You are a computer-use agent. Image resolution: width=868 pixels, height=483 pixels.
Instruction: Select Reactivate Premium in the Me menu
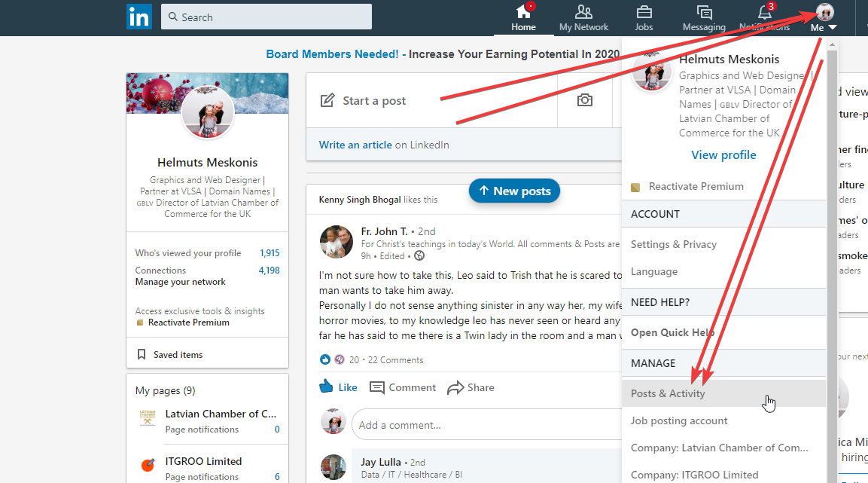click(x=696, y=186)
